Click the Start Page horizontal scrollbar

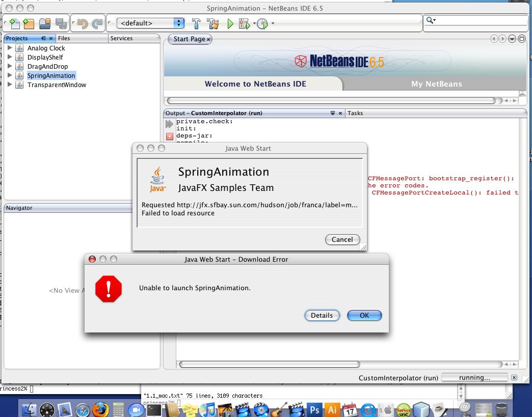(331, 100)
